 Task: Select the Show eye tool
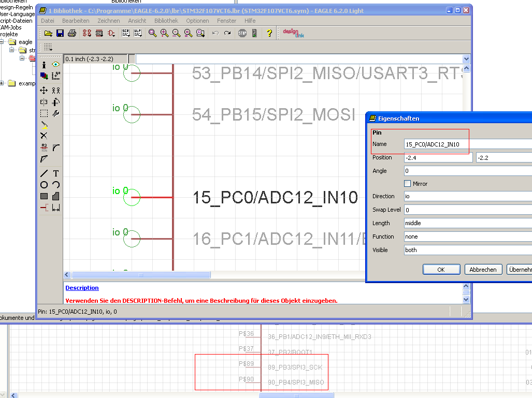pyautogui.click(x=56, y=64)
